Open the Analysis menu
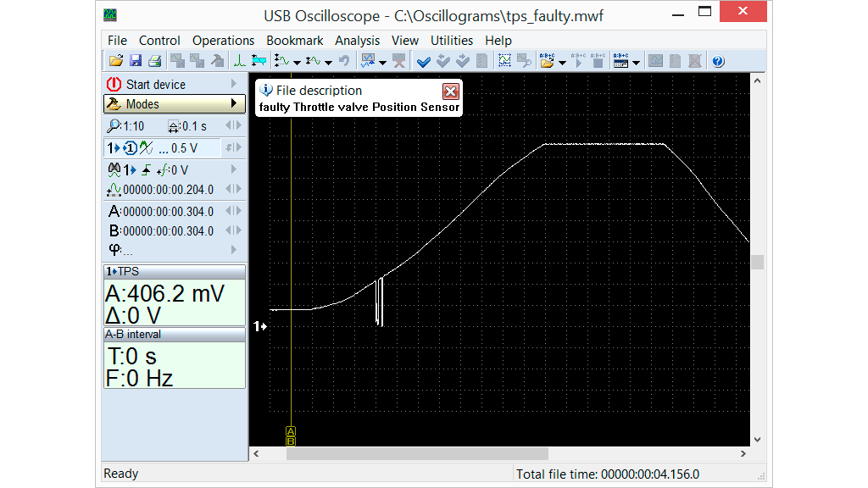 (357, 40)
